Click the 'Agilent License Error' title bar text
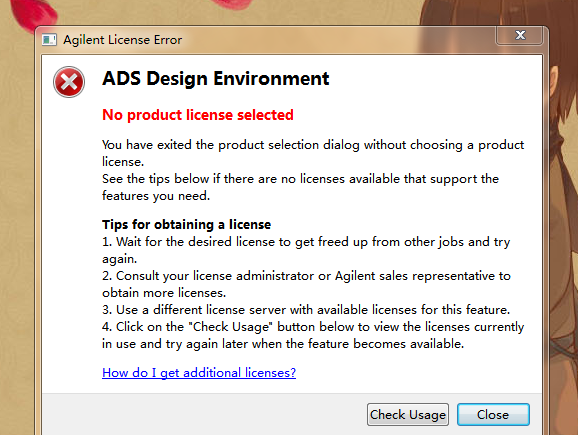 pyautogui.click(x=123, y=40)
